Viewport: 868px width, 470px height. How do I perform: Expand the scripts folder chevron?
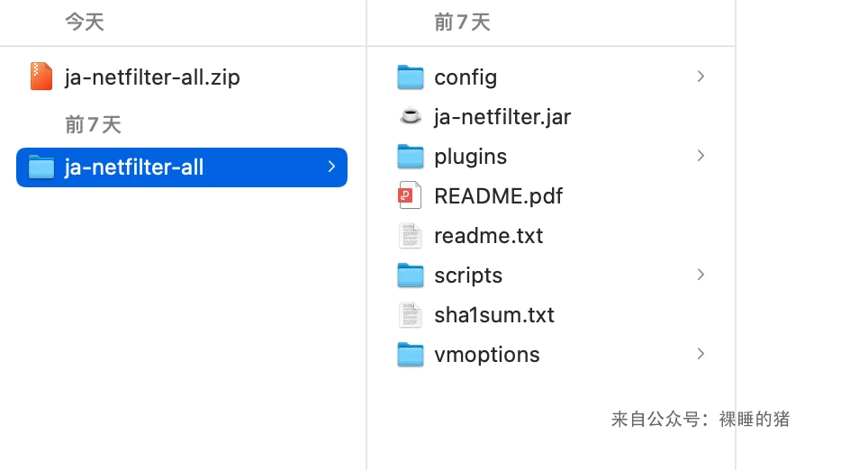tap(701, 275)
